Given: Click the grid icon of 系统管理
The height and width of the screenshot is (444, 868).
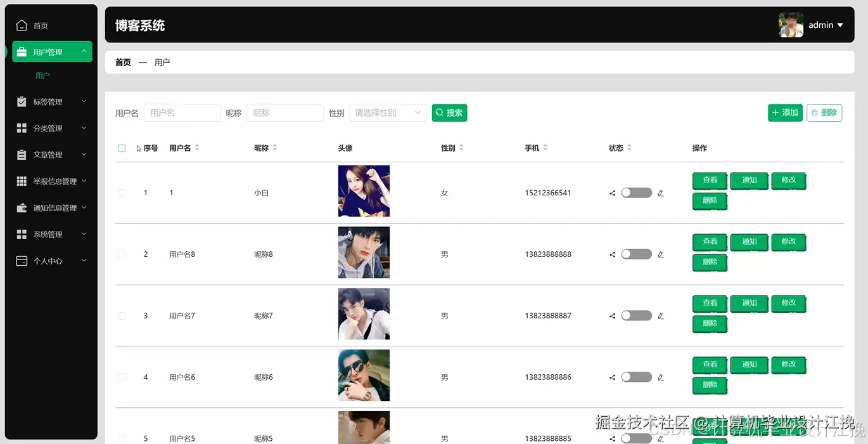Looking at the screenshot, I should coord(22,234).
